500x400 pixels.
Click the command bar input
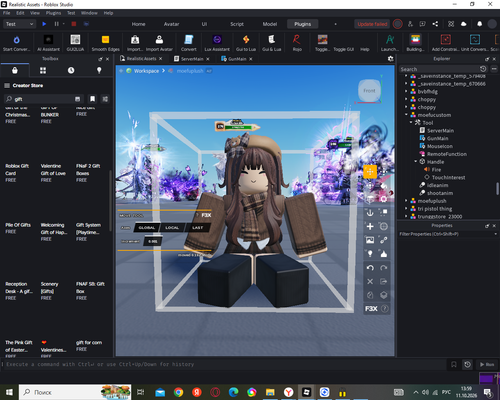[223, 364]
